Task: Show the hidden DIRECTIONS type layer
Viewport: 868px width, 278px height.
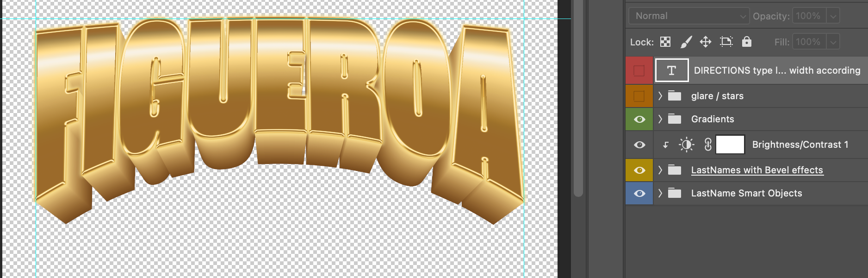Action: tap(639, 70)
